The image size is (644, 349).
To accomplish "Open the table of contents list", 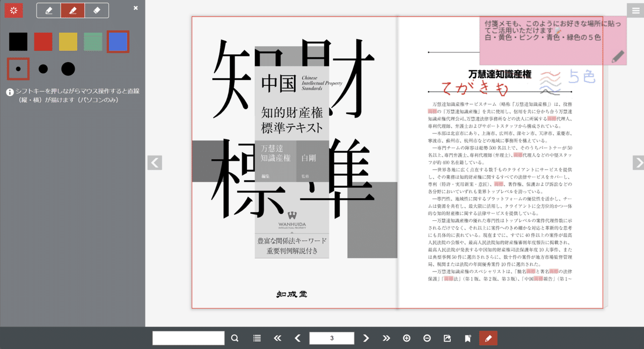I will (257, 338).
